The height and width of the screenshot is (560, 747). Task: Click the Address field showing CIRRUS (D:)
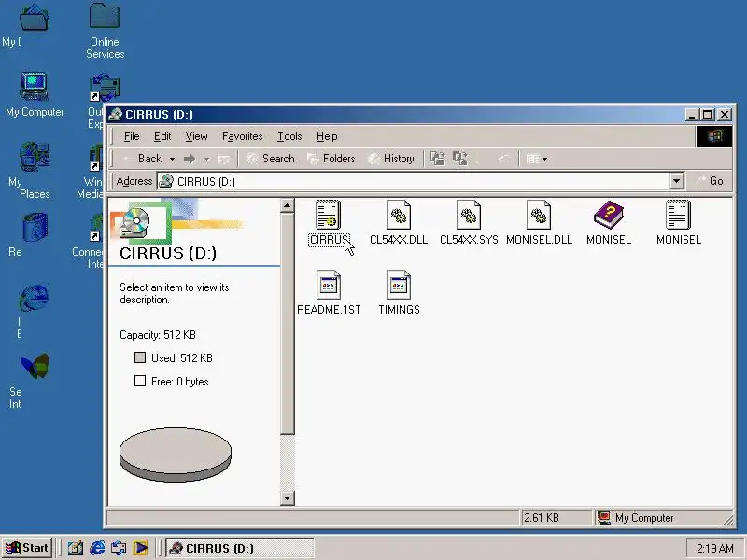(413, 181)
